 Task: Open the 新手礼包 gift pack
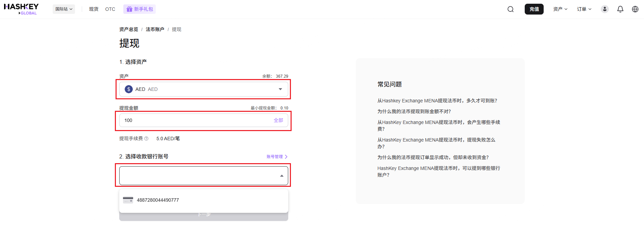140,9
